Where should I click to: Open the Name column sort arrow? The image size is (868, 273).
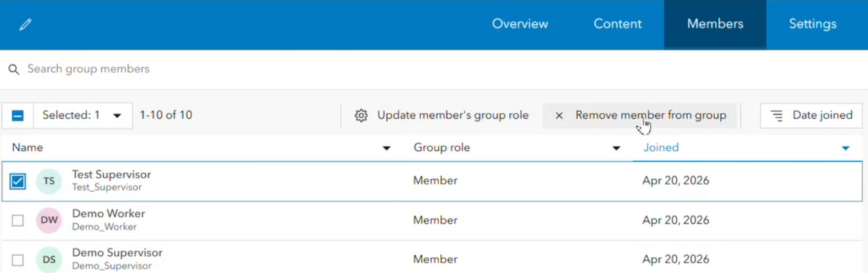pos(386,148)
